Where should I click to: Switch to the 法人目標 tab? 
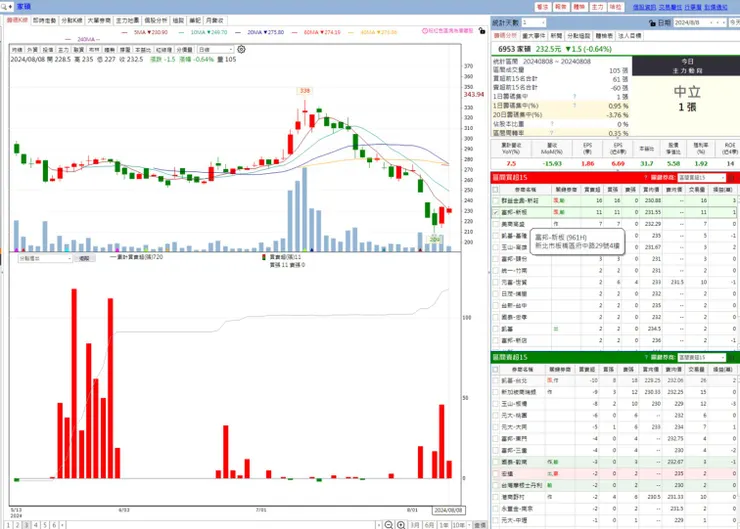pyautogui.click(x=629, y=36)
